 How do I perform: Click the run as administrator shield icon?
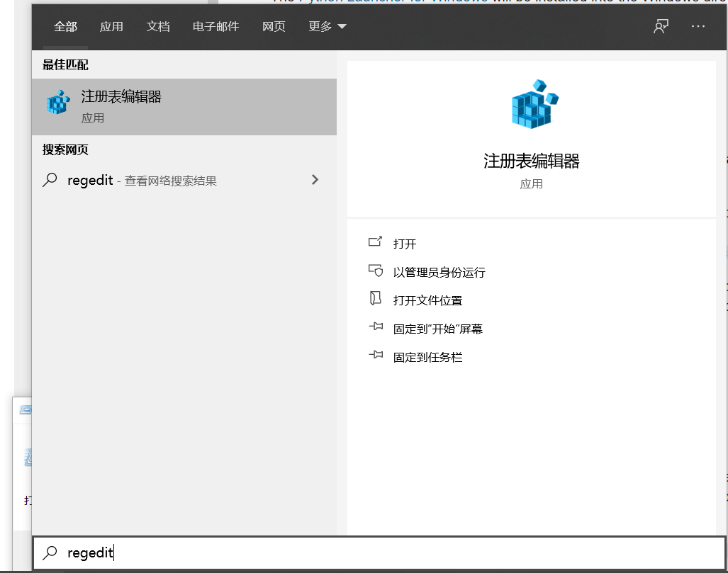(376, 271)
